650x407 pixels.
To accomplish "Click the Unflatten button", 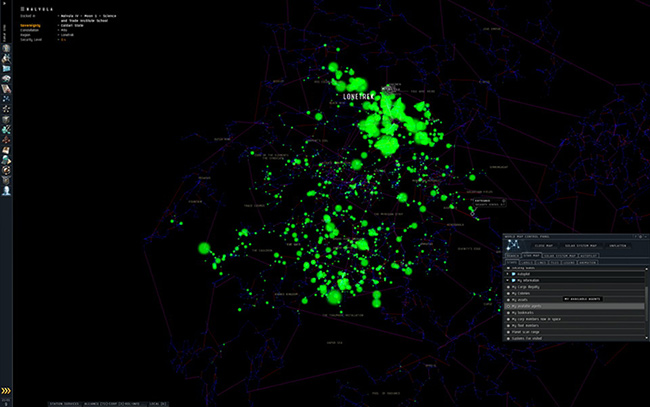I will pyautogui.click(x=618, y=245).
